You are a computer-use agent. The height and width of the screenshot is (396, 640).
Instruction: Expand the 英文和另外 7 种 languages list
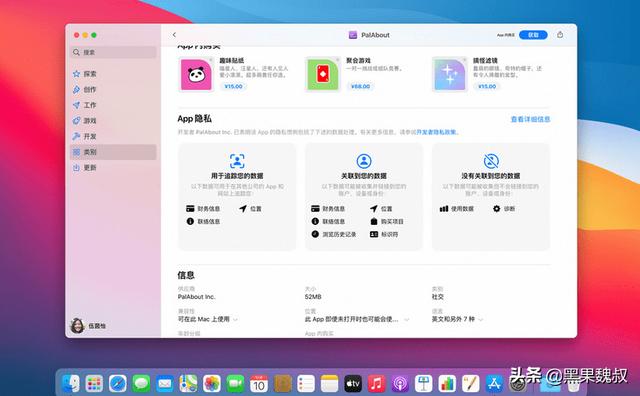(480, 319)
